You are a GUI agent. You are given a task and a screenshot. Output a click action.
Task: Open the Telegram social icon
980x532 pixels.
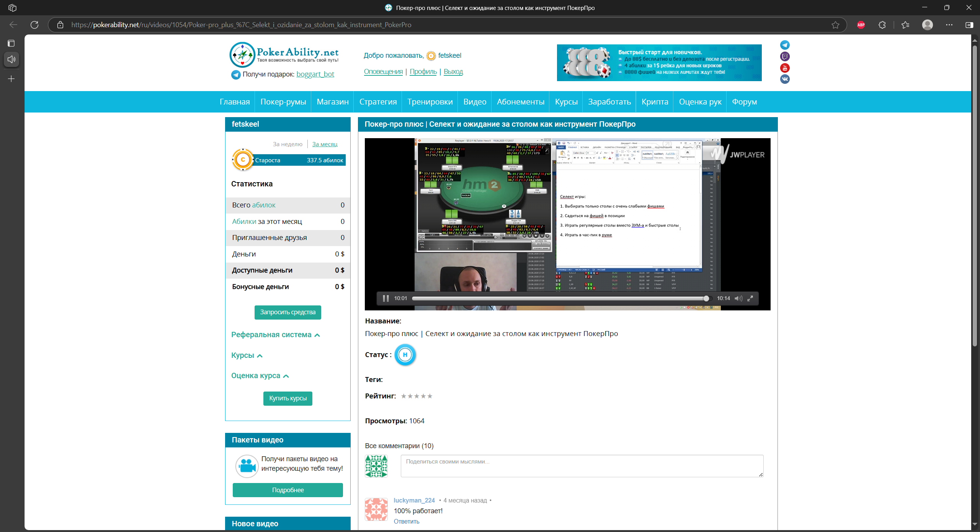(x=785, y=45)
